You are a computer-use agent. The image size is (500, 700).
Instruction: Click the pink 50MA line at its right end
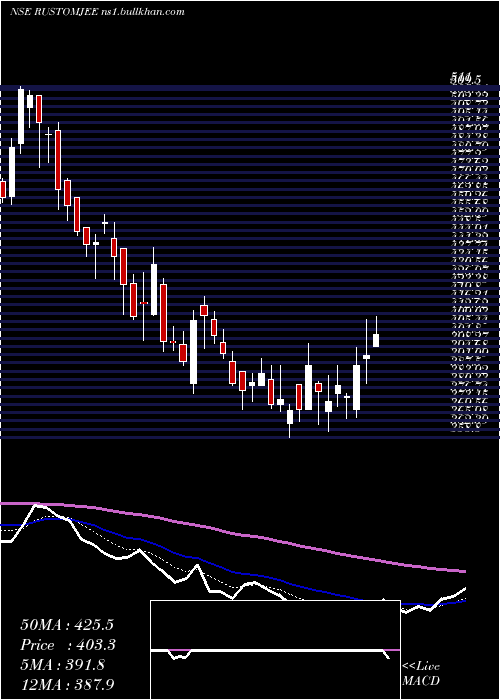[x=462, y=571]
